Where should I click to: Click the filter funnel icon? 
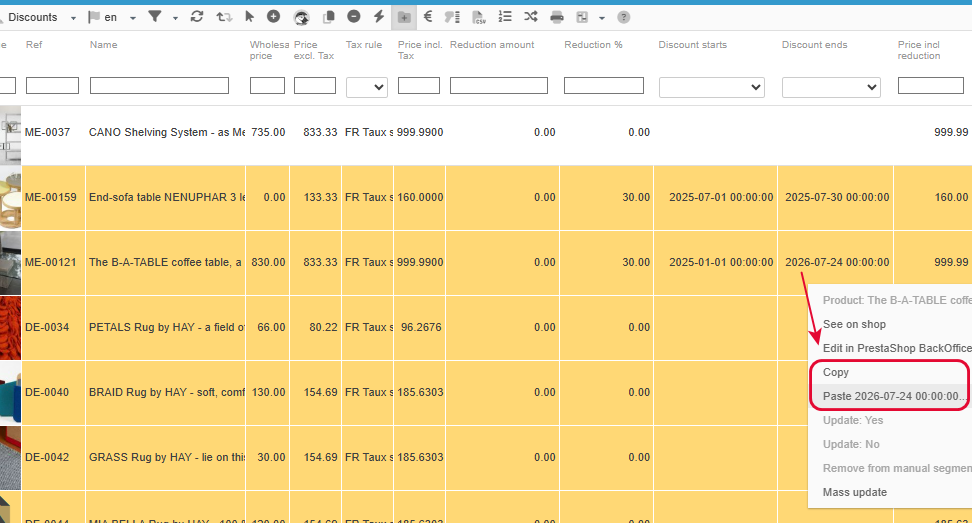pyautogui.click(x=154, y=17)
